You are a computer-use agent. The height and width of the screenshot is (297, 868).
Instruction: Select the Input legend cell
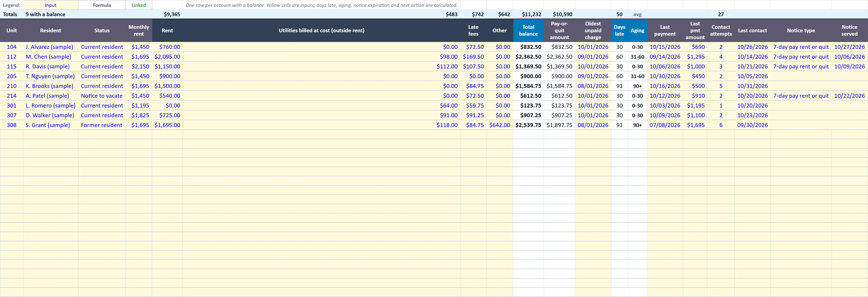[50, 5]
